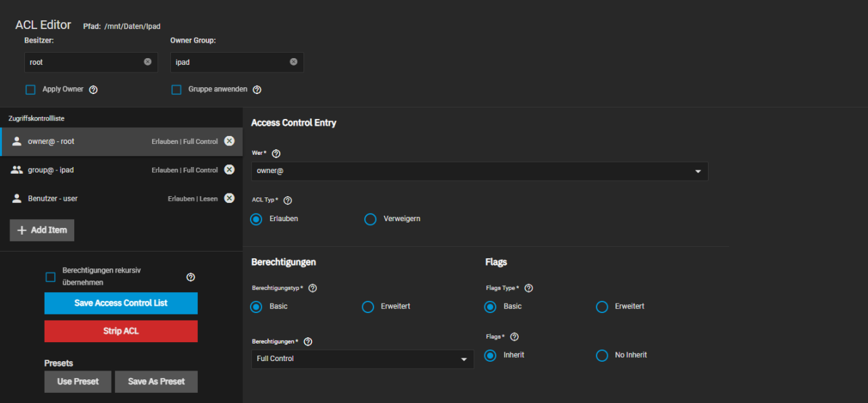Click Add Item button
Image resolution: width=868 pixels, height=403 pixels.
pyautogui.click(x=42, y=230)
